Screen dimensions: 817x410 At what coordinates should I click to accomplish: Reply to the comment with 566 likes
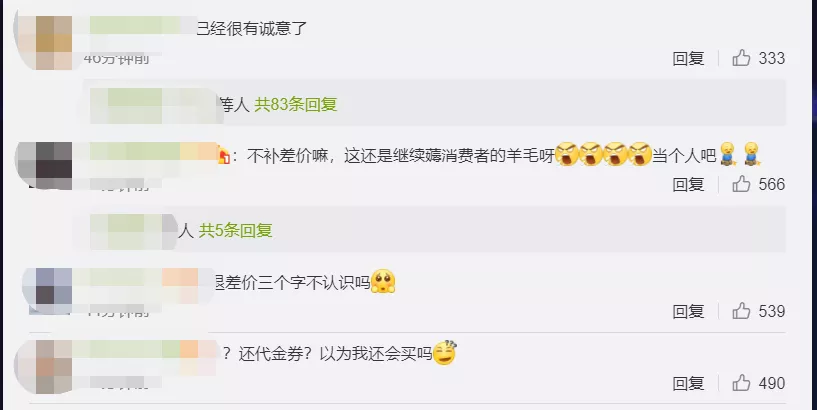(688, 184)
